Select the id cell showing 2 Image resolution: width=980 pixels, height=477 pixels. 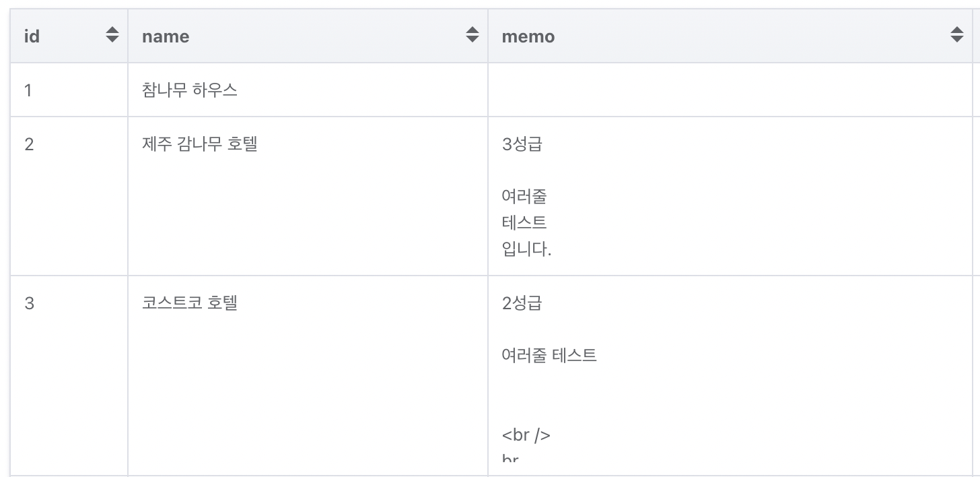tap(69, 196)
